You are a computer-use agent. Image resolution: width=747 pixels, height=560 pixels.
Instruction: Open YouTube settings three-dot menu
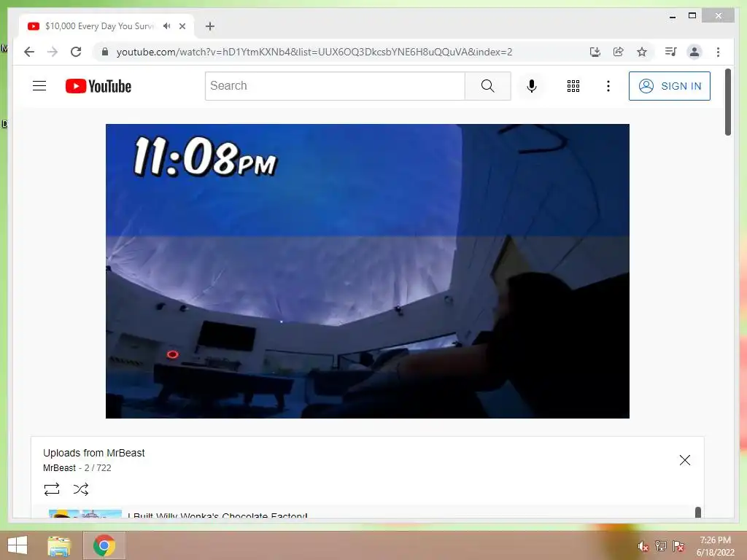click(608, 86)
